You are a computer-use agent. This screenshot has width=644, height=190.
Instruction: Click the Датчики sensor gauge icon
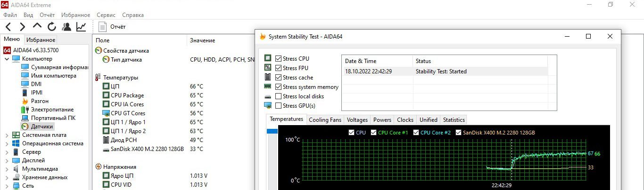[25, 127]
